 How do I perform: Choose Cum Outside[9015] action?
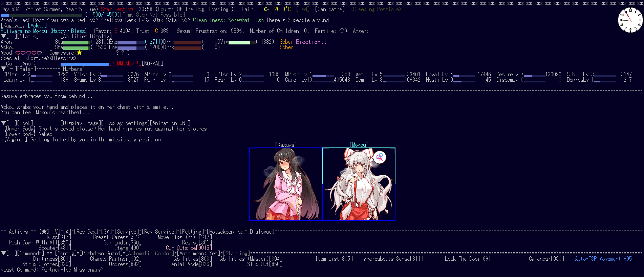point(189,248)
